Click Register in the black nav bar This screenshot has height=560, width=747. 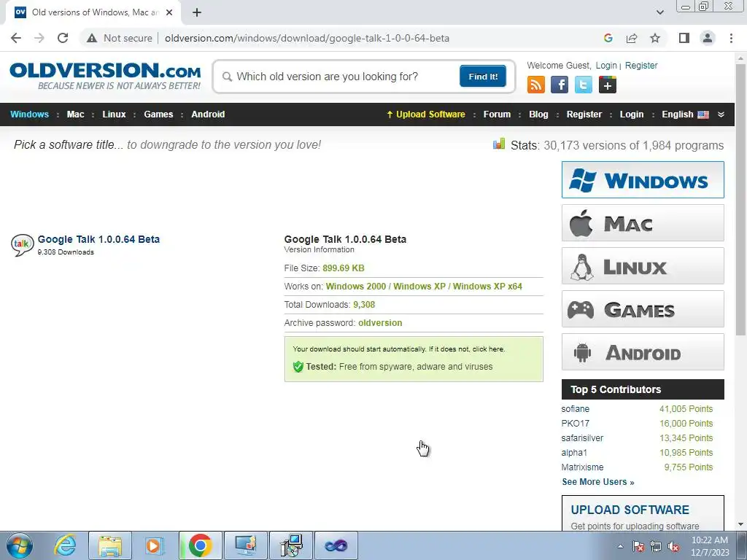pos(584,114)
